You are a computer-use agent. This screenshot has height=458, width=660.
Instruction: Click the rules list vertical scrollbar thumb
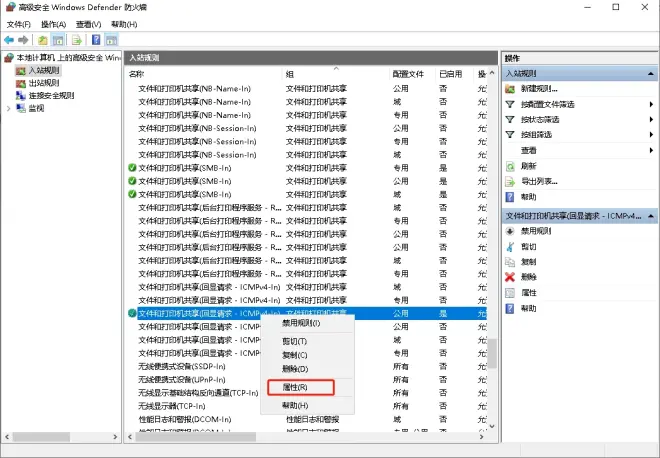[x=492, y=354]
